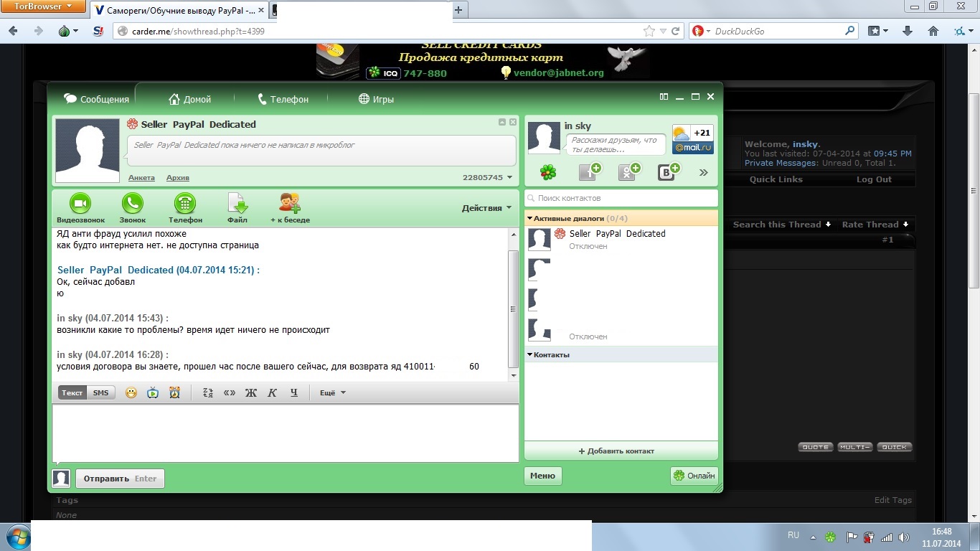980x551 pixels.
Task: Open the Ещё formatting dropdown
Action: point(332,392)
